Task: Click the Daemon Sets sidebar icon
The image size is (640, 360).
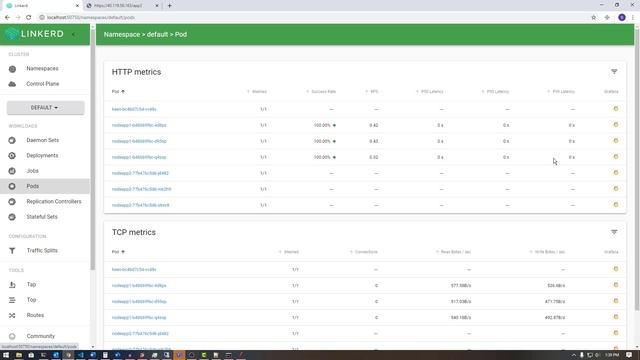Action: 12,140
